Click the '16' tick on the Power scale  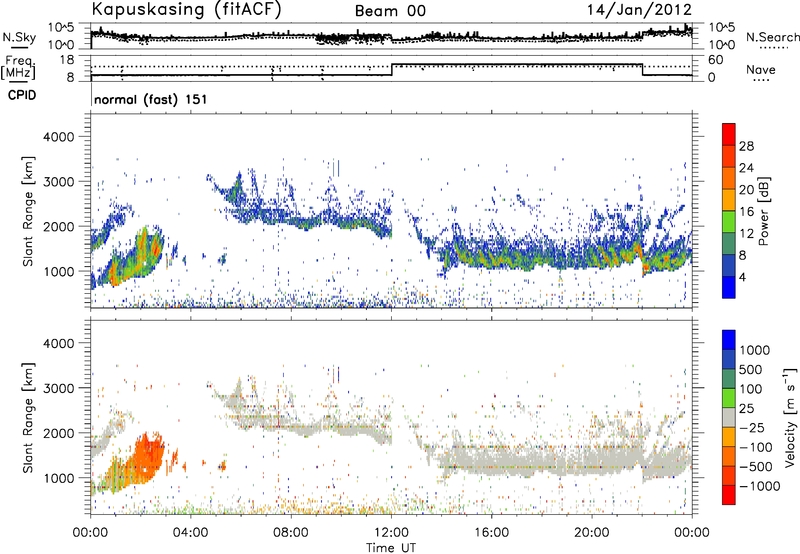[x=746, y=212]
